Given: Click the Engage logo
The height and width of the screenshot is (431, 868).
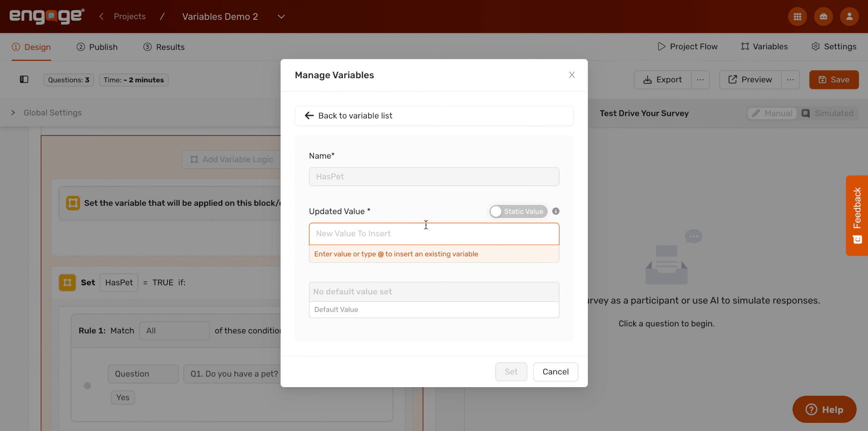Looking at the screenshot, I should [47, 16].
